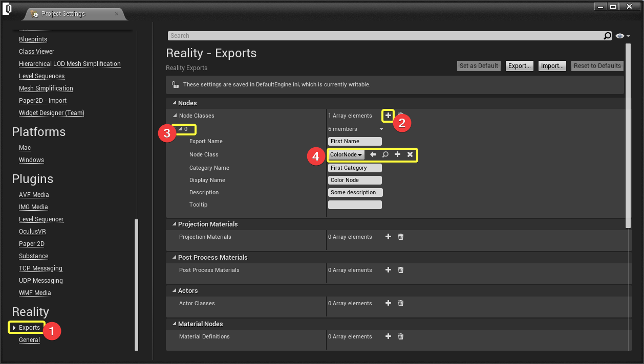Open the 6 members dropdown arrow
Screen dimensions: 644x364
381,129
